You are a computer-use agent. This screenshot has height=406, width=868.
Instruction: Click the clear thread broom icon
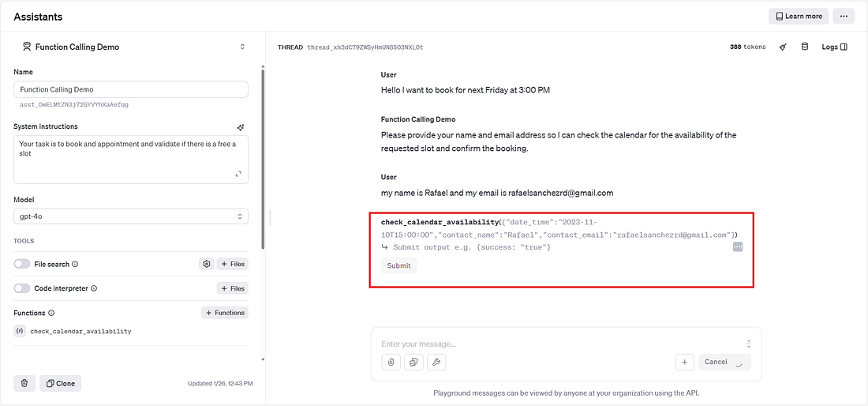(783, 47)
